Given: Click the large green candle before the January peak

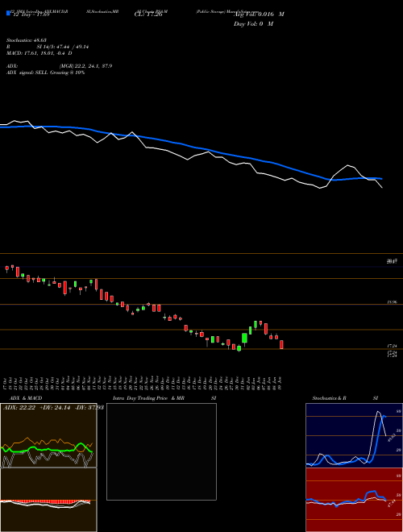Looking at the screenshot, I should pos(244,339).
